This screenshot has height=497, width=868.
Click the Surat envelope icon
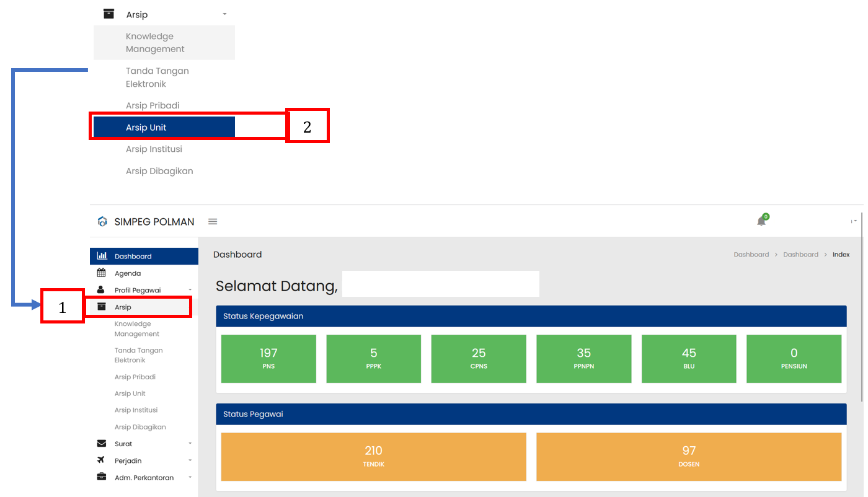[102, 444]
